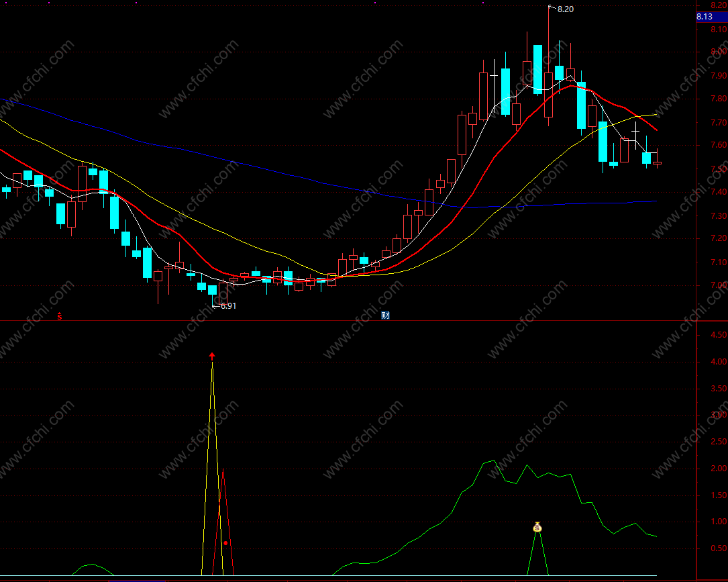
Task: Click the red dot on indicator spike
Action: click(225, 543)
